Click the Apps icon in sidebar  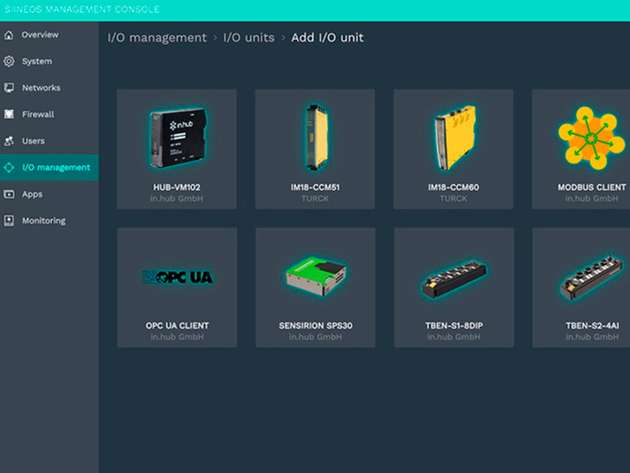pos(9,194)
